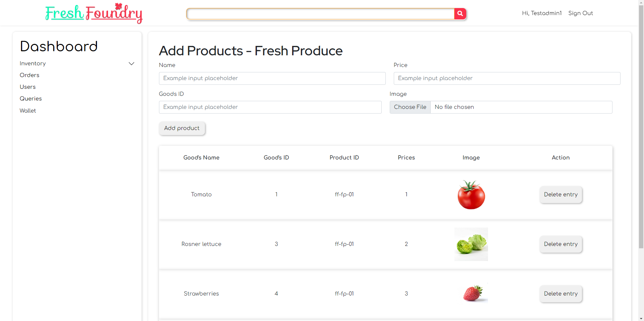Open the Fresh Foundry logo homepage
Viewport: 644px width, 321px height.
pyautogui.click(x=94, y=13)
